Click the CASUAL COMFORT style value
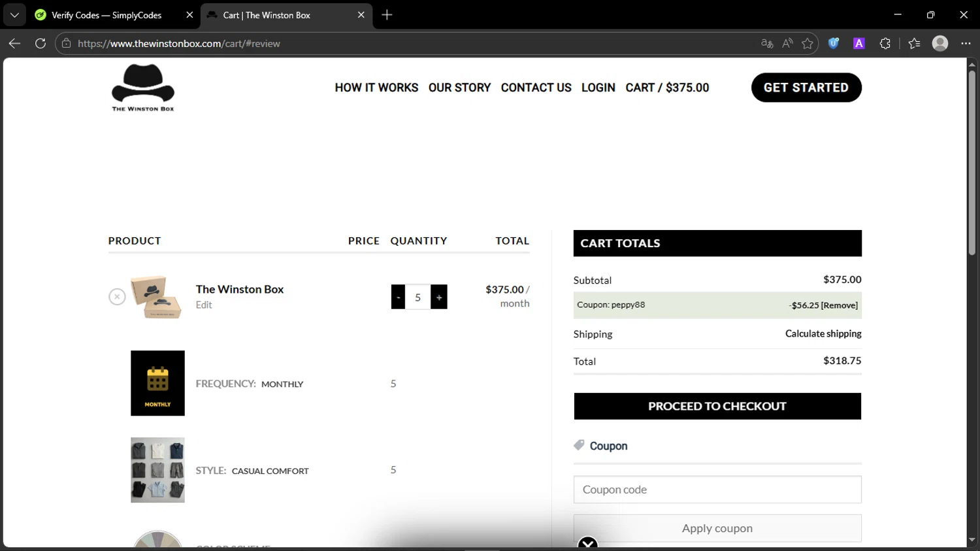 click(270, 471)
